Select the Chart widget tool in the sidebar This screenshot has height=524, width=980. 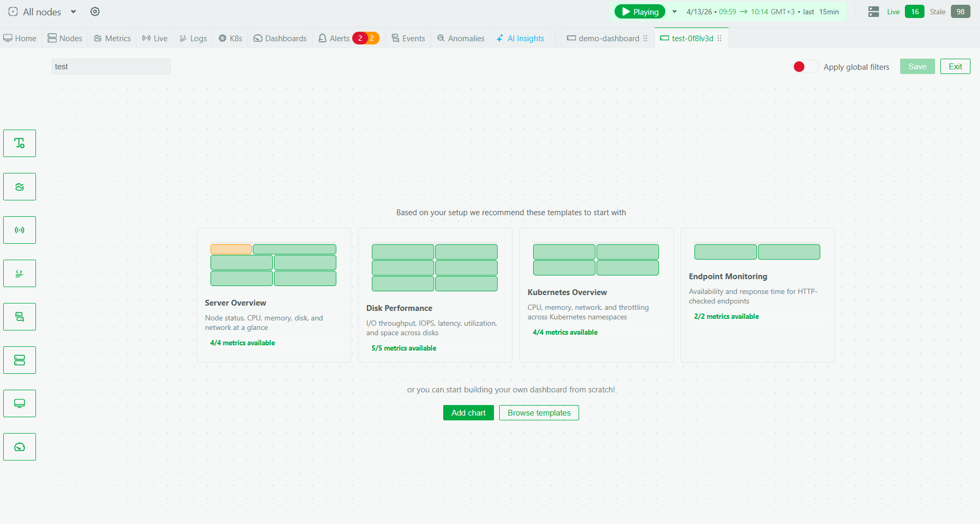pyautogui.click(x=20, y=187)
